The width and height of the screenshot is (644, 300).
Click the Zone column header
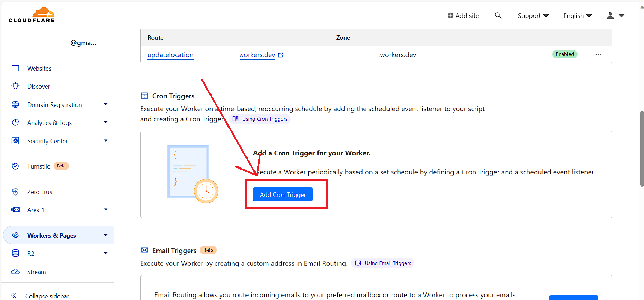pyautogui.click(x=343, y=38)
